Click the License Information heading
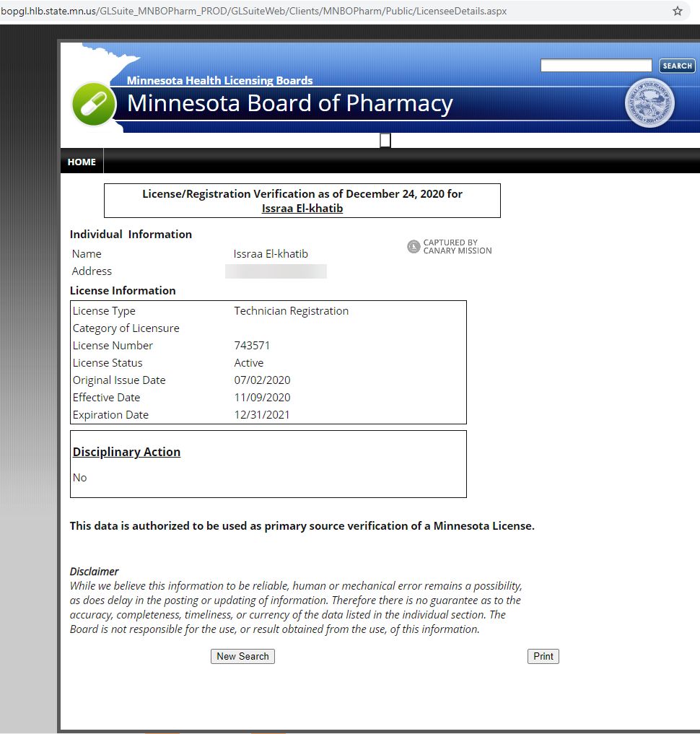 point(123,291)
